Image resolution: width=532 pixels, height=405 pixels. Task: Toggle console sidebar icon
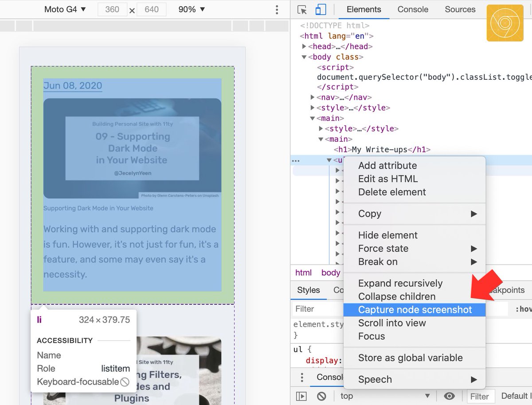click(x=301, y=396)
